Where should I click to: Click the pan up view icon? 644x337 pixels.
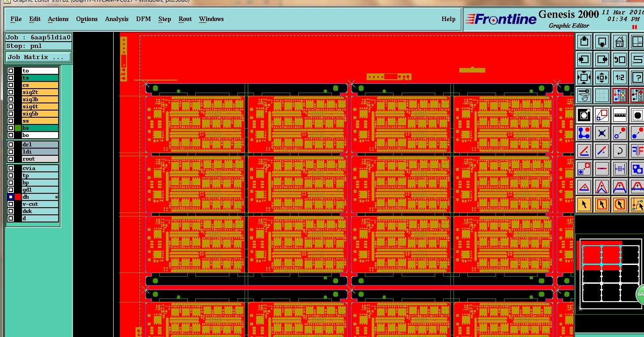[x=584, y=42]
